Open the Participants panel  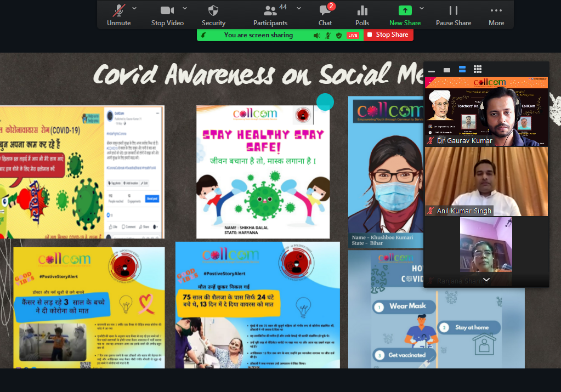[x=270, y=15]
